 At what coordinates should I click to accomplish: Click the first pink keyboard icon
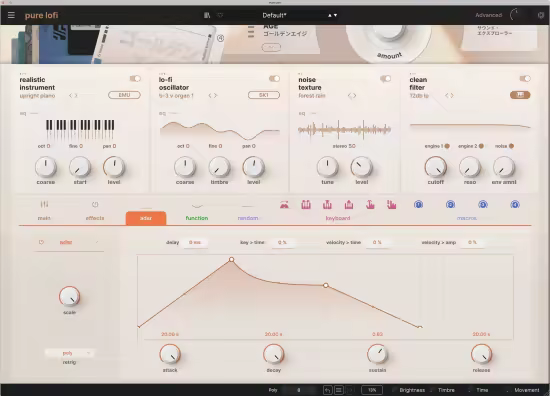284,205
